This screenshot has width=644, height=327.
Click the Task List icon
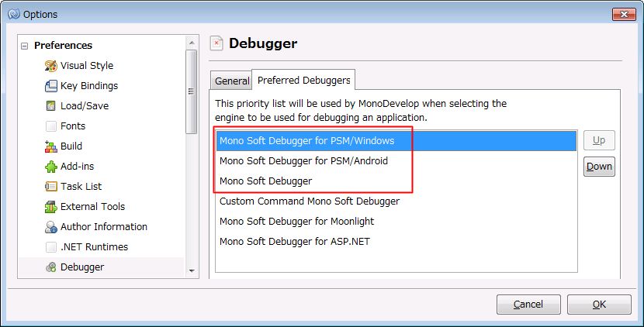pyautogui.click(x=51, y=187)
